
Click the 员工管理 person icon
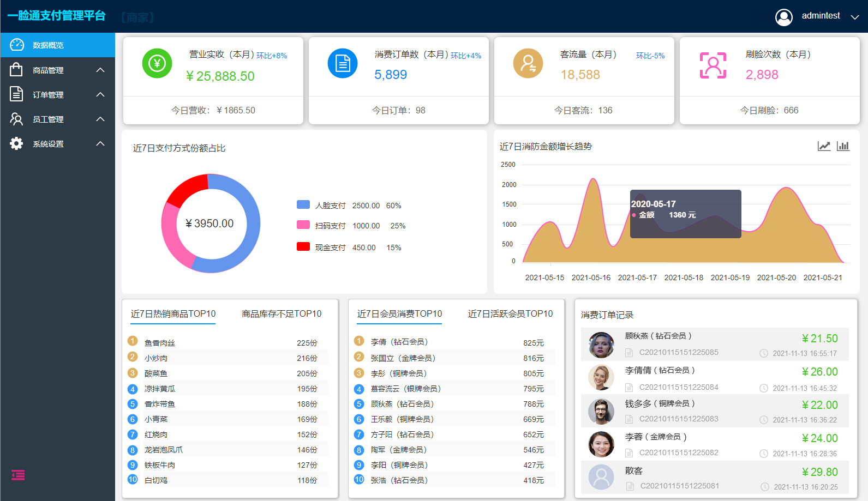(x=16, y=119)
